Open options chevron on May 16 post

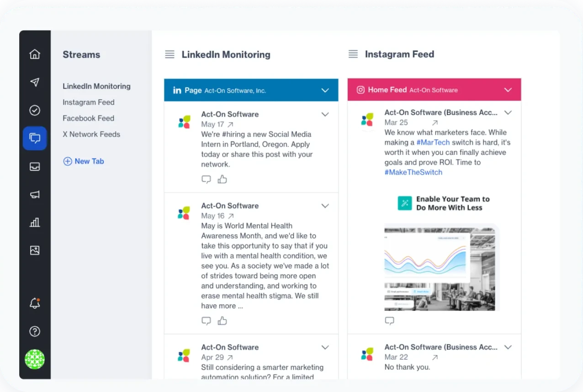[325, 206]
